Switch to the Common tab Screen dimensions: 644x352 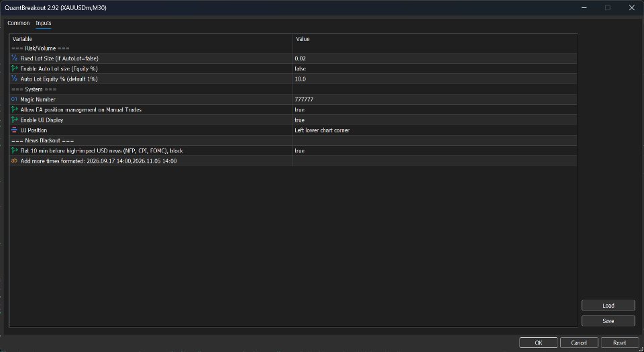coord(19,23)
